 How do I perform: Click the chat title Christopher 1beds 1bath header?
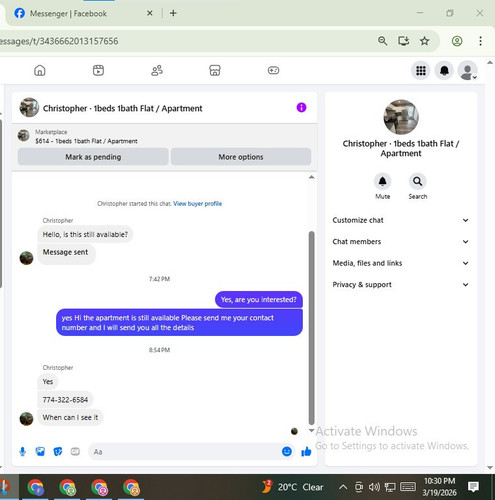pos(122,108)
